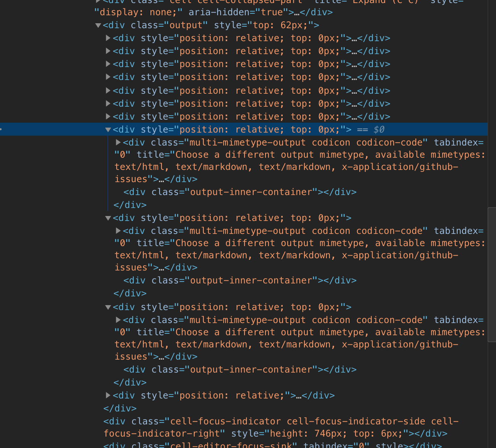Select the cell-focus-indicator div
Viewport: 496px width, 448px height.
tap(267, 421)
